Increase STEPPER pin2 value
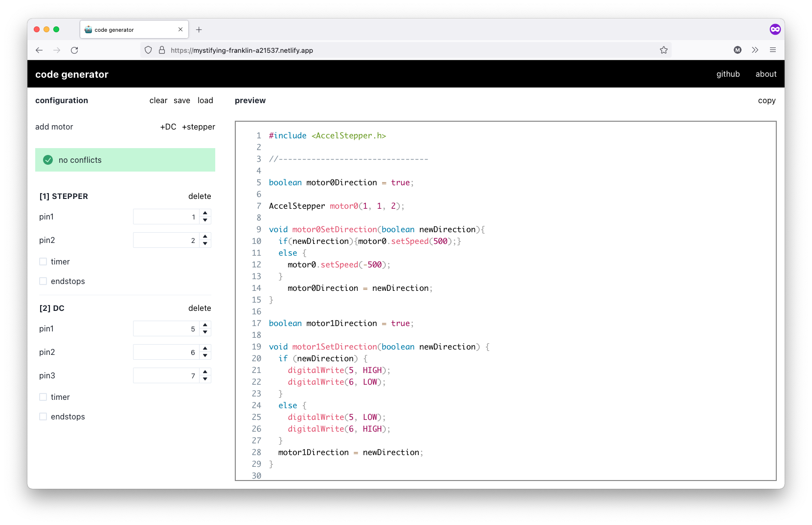This screenshot has height=525, width=812. 205,237
